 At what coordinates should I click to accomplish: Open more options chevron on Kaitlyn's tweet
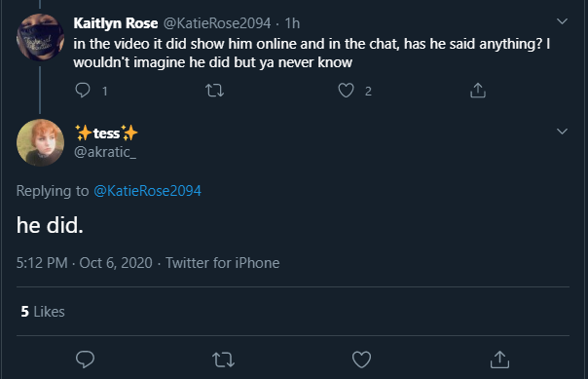[x=562, y=21]
